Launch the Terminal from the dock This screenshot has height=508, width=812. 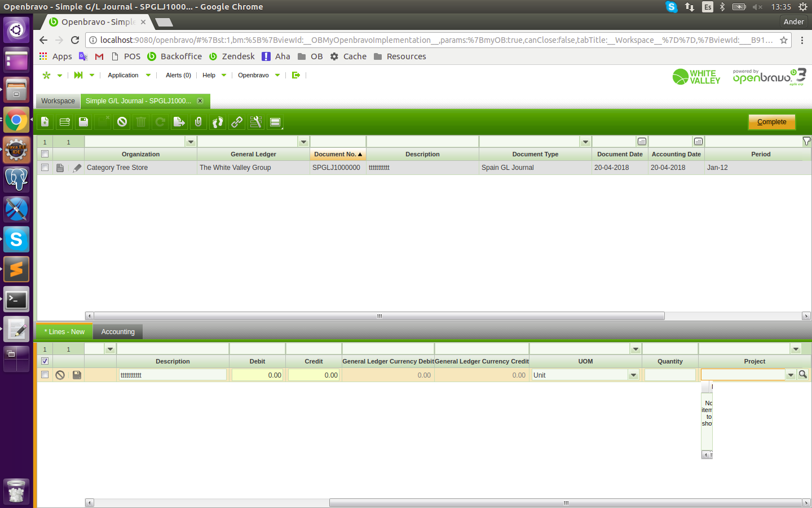tap(16, 300)
